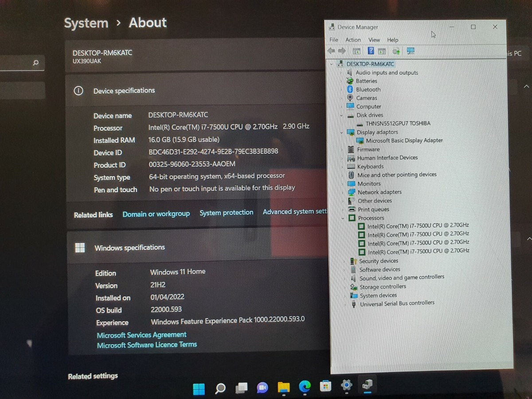This screenshot has width=532, height=399.
Task: Open taskbar Search magnifier
Action: click(220, 389)
